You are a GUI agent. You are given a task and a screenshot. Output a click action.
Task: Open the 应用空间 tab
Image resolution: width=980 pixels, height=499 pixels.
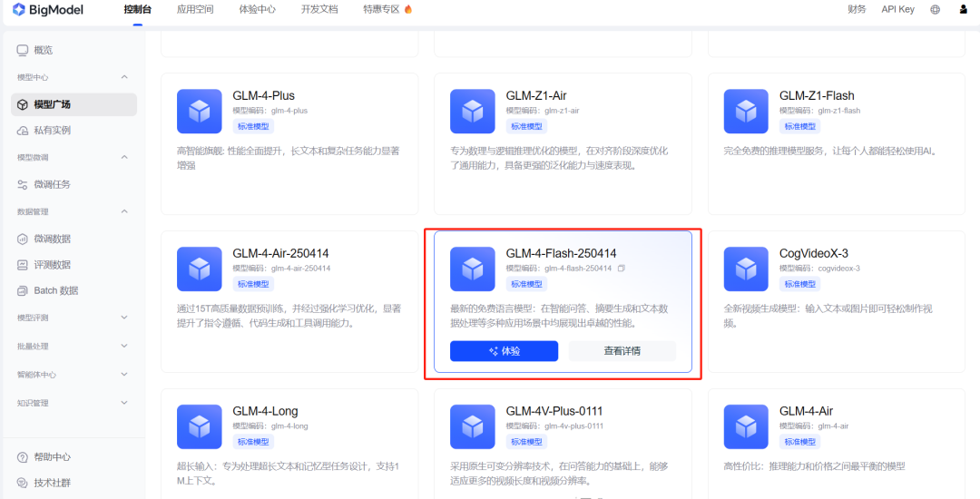pyautogui.click(x=195, y=9)
